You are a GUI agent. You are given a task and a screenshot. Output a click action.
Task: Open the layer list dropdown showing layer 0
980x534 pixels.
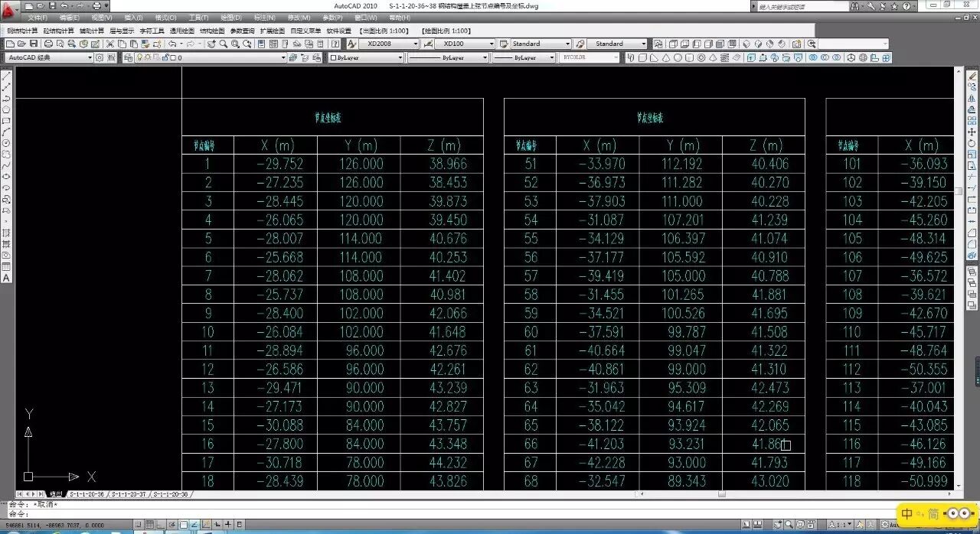coord(283,57)
